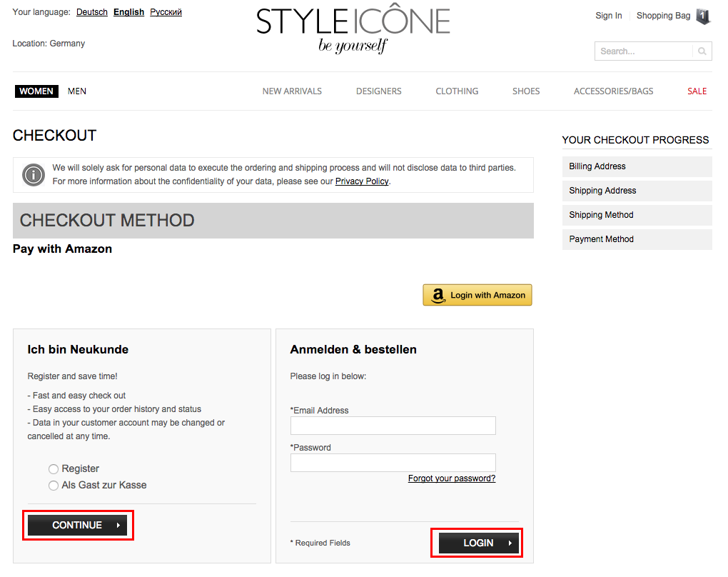Click the Login with Amazon button
Viewport: 728px width, 577px height.
point(477,295)
